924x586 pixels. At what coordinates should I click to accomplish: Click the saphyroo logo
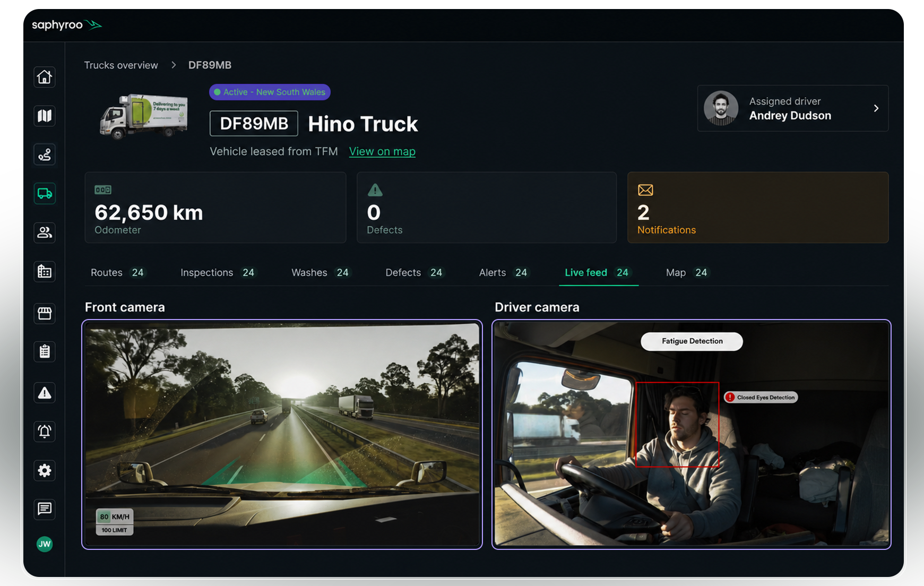pos(67,25)
